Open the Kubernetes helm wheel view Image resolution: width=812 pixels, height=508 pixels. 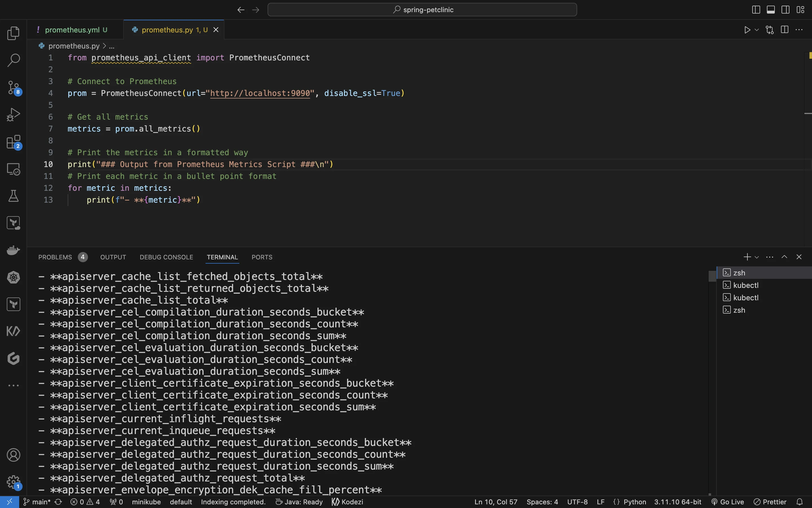coord(14,277)
